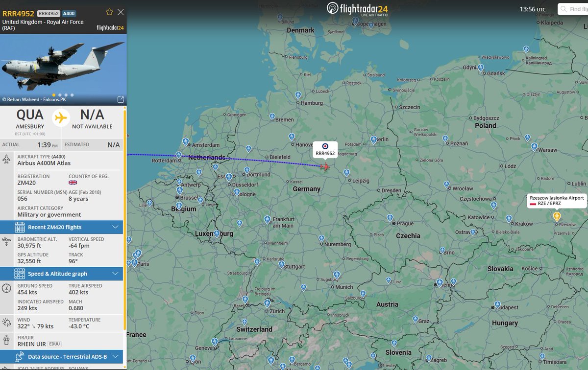Click the RRR4952 map label bubble

(x=325, y=150)
